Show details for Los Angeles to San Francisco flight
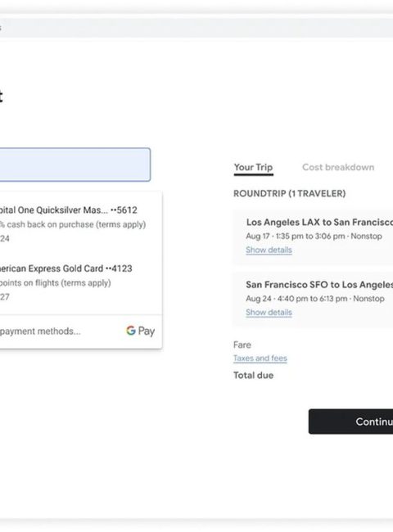This screenshot has height=532, width=393. (x=269, y=250)
